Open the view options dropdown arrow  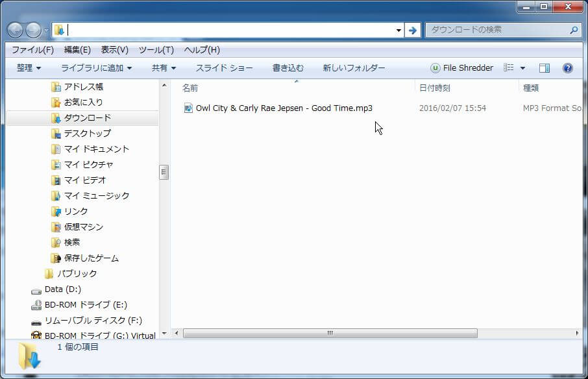pyautogui.click(x=522, y=67)
